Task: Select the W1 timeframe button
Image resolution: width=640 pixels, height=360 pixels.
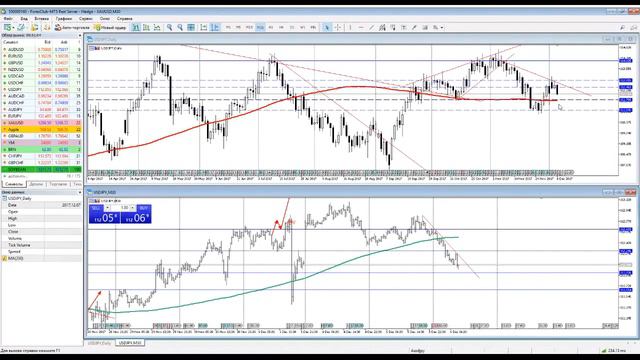Action: click(302, 27)
